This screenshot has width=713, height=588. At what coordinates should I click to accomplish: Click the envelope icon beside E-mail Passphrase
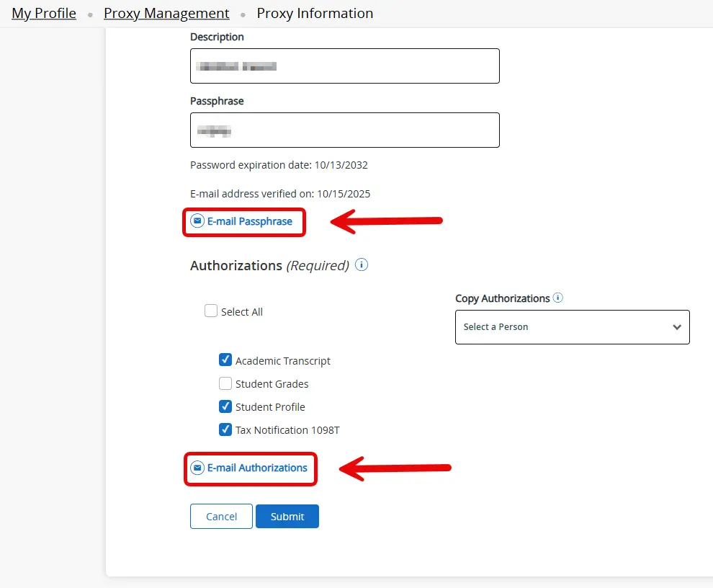tap(196, 221)
